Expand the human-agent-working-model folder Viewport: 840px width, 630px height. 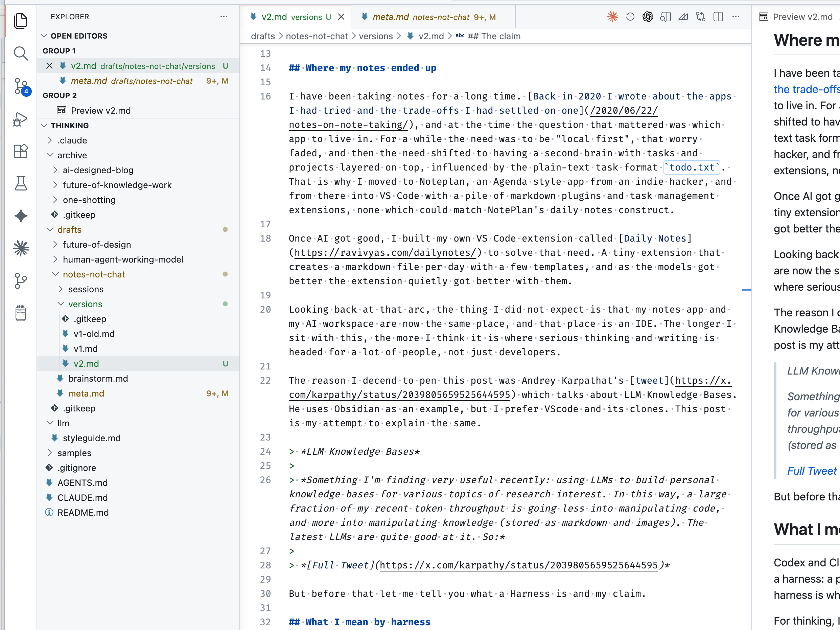[55, 259]
